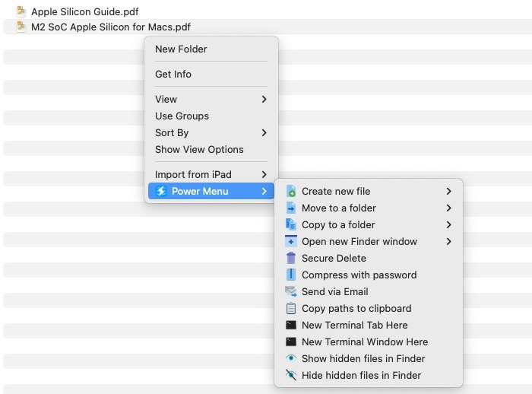This screenshot has height=394, width=532.
Task: Toggle Use Groups in the context menu
Action: pyautogui.click(x=182, y=116)
